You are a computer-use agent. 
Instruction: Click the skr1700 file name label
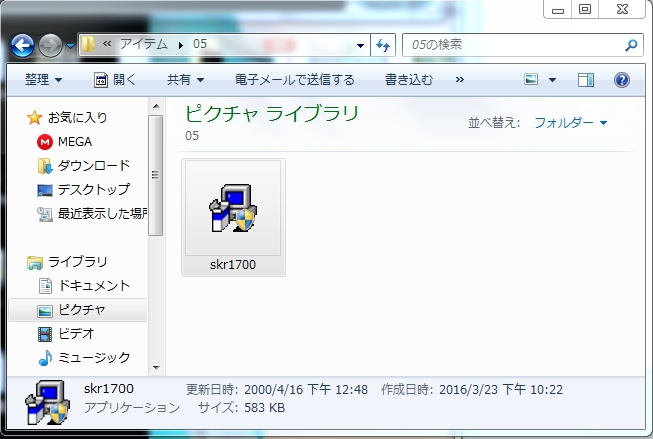coord(233,264)
